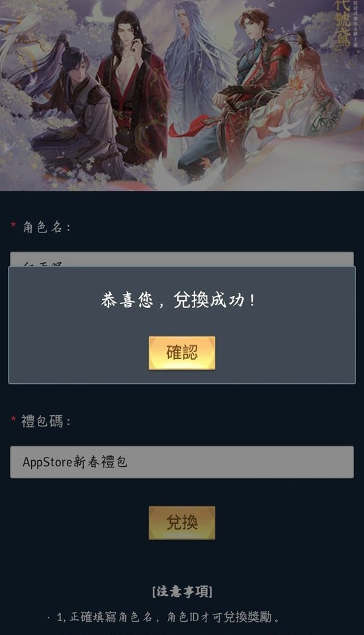Click the 恭喜您，兌換成功 message text
The height and width of the screenshot is (635, 364).
pyautogui.click(x=178, y=300)
